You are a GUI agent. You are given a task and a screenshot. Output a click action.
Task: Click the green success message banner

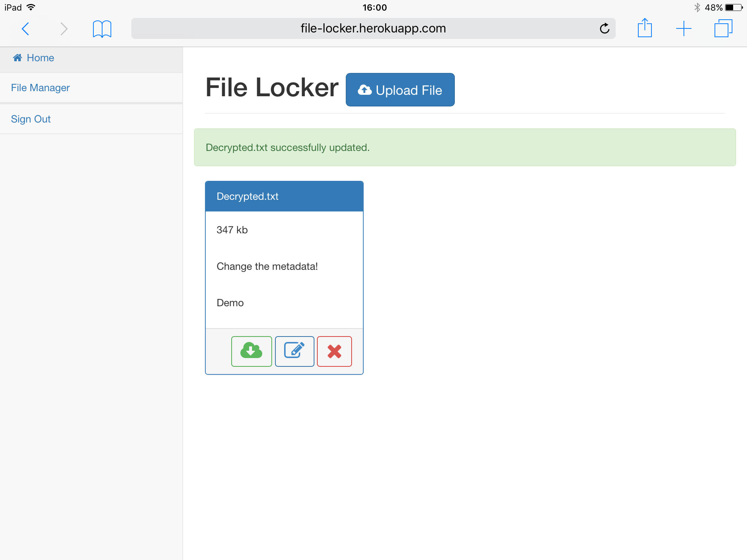tap(464, 147)
